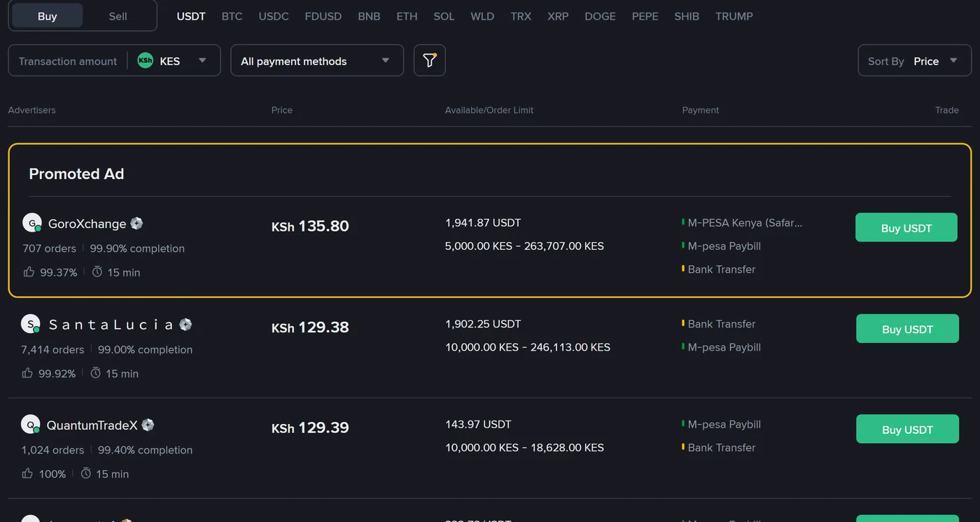Screen dimensions: 980x522
Task: Expand All payment methods dropdown
Action: (317, 61)
